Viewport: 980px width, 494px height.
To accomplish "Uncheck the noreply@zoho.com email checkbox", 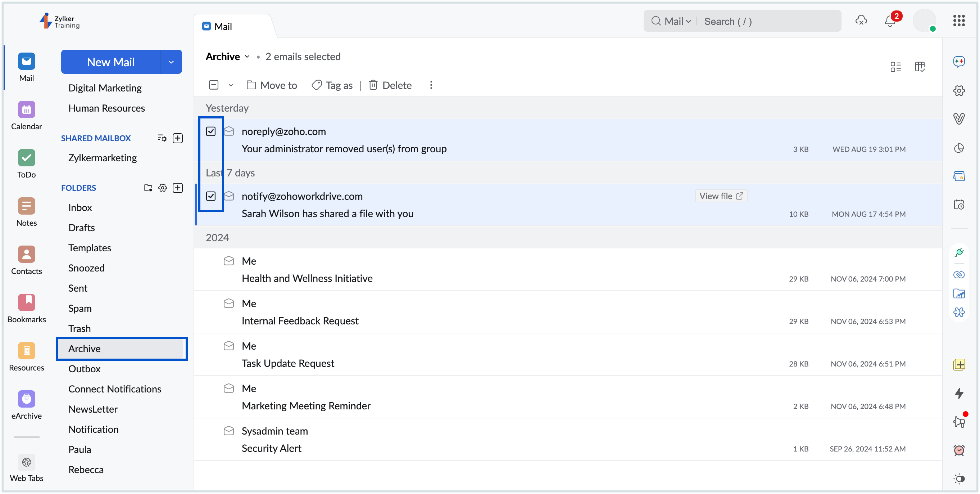I will click(x=211, y=131).
